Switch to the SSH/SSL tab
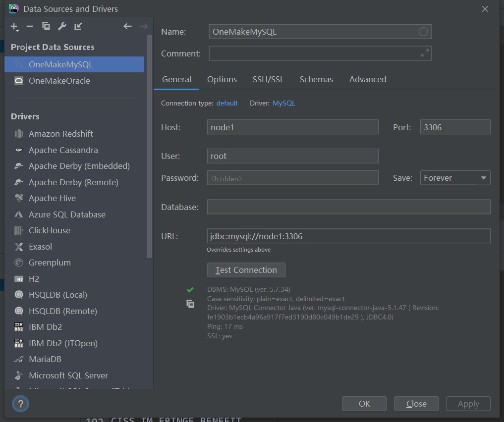This screenshot has height=422, width=504. tap(268, 79)
